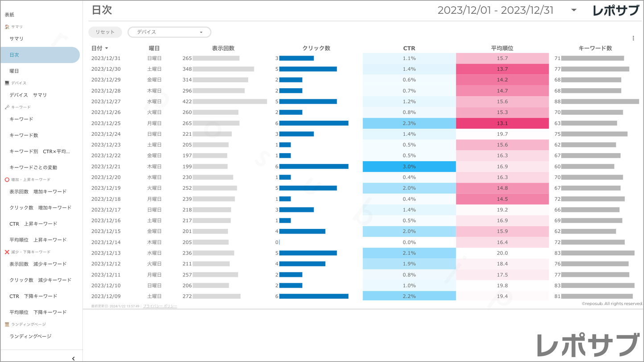
Task: Go to the 曜日 page in sidebar
Action: coord(14,71)
